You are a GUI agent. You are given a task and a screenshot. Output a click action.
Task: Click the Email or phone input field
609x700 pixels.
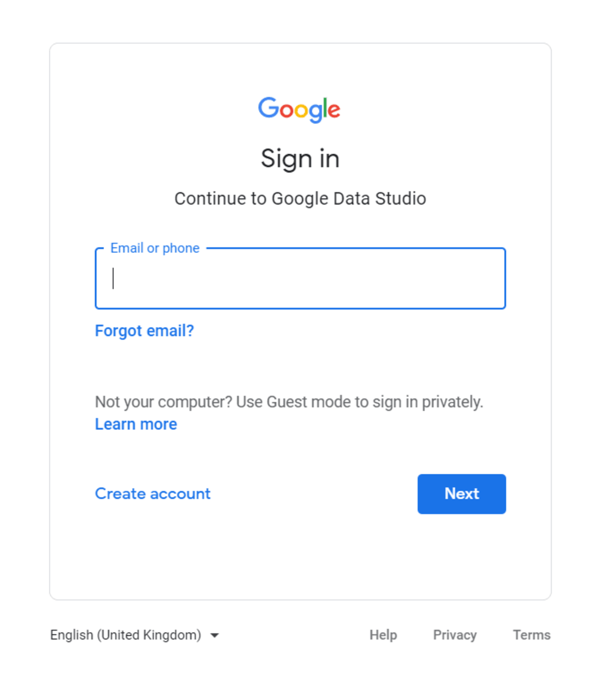click(x=299, y=279)
